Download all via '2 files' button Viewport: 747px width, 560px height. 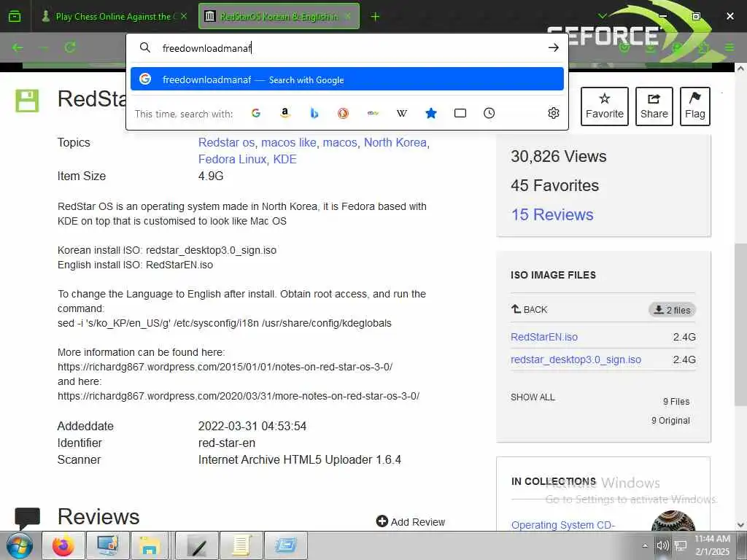coord(672,310)
